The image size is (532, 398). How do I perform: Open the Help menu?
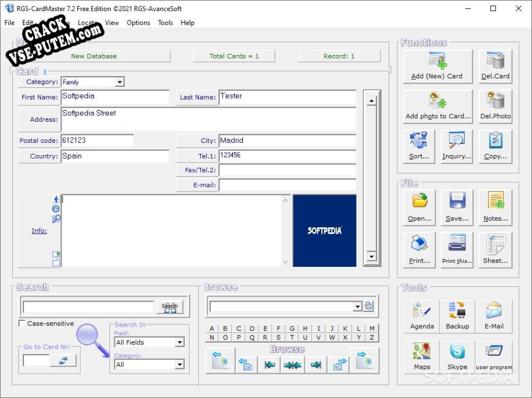click(x=187, y=22)
